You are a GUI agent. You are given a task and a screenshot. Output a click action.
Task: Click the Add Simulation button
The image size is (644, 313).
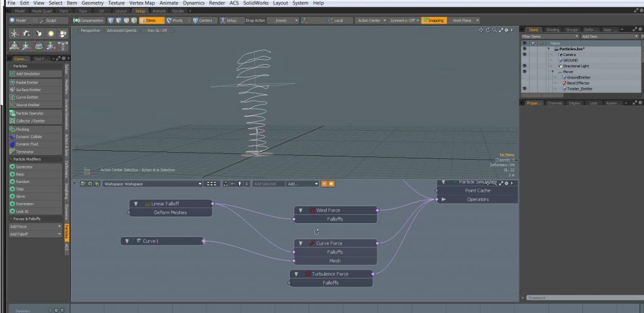click(35, 74)
